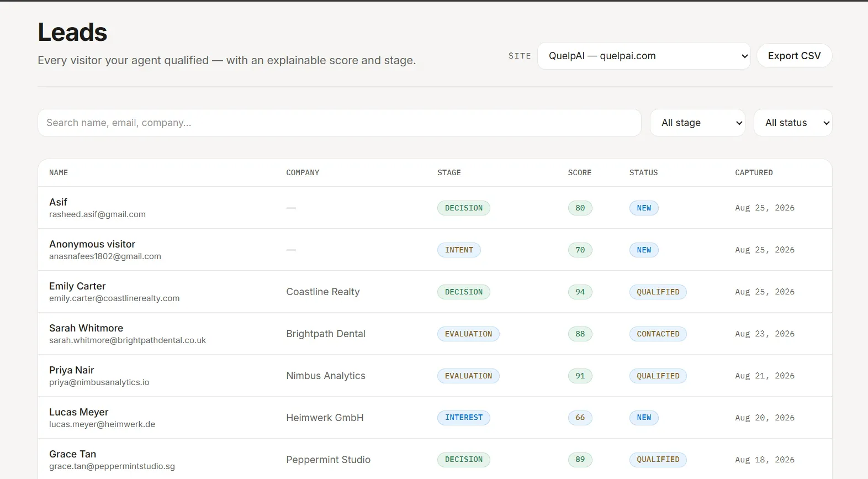Viewport: 868px width, 479px height.
Task: Click the INTEREST stage badge for Lucas Meyer
Action: click(464, 418)
